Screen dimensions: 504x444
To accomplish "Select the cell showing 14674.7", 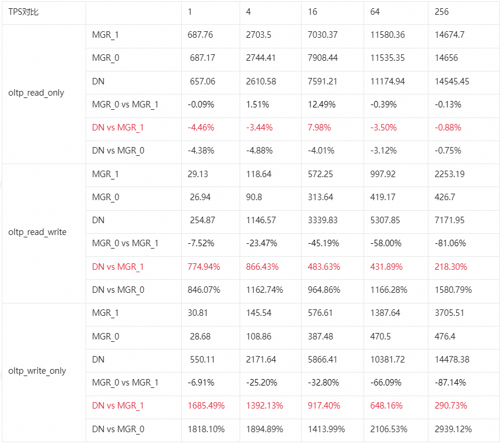I will point(449,35).
